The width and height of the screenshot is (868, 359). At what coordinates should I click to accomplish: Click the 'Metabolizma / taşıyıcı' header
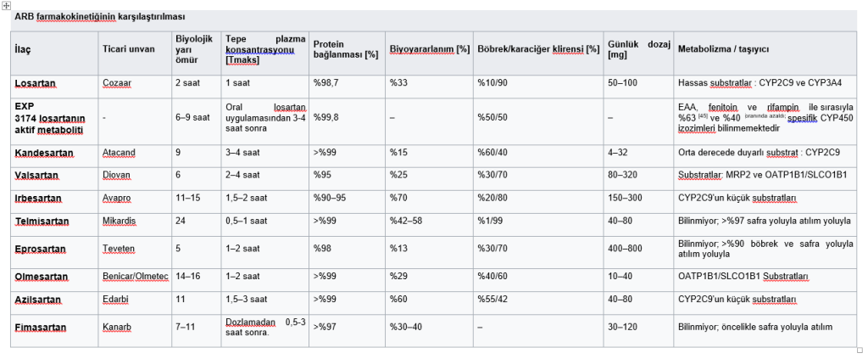click(723, 49)
